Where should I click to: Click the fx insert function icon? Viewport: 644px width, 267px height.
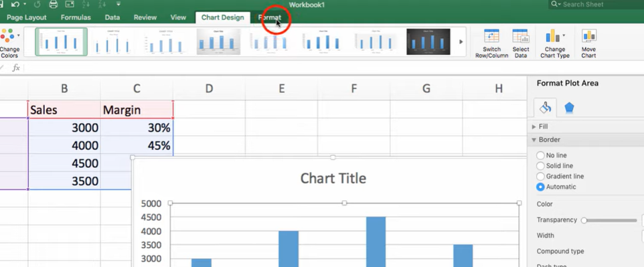16,68
